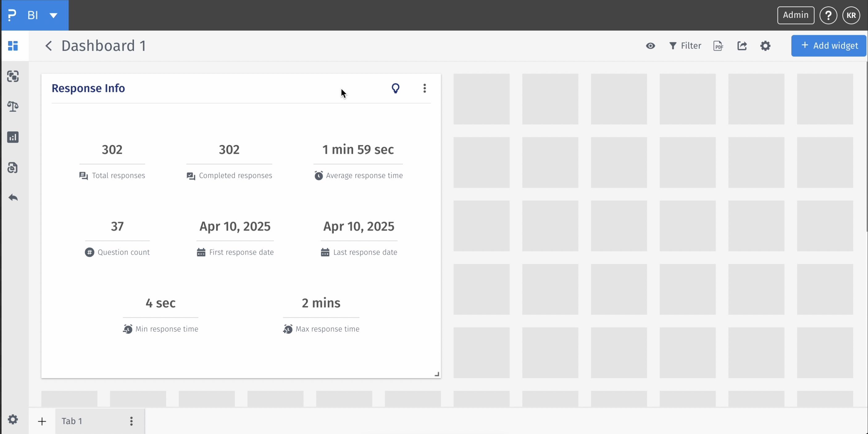Click the widget resize handle corner
This screenshot has height=434, width=868.
point(437,374)
